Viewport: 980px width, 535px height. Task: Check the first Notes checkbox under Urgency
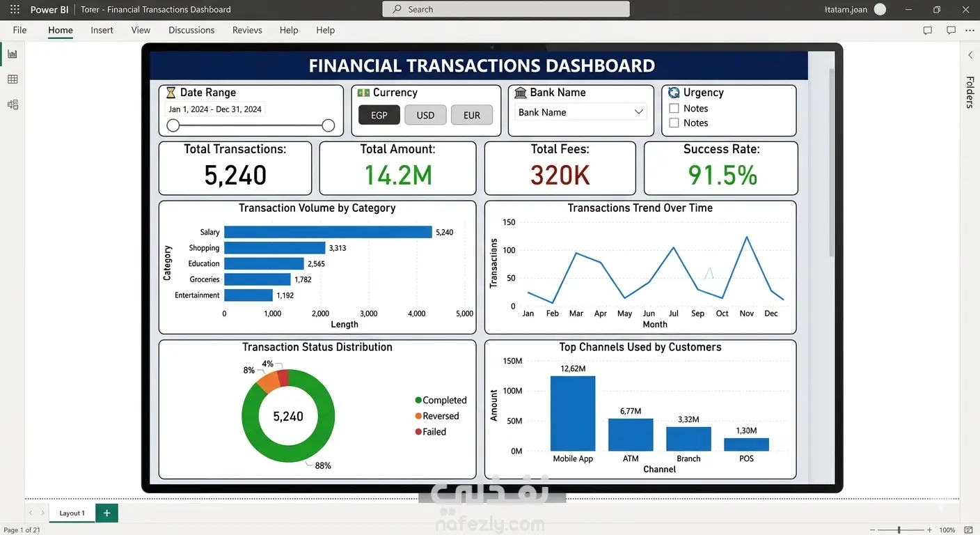coord(674,108)
